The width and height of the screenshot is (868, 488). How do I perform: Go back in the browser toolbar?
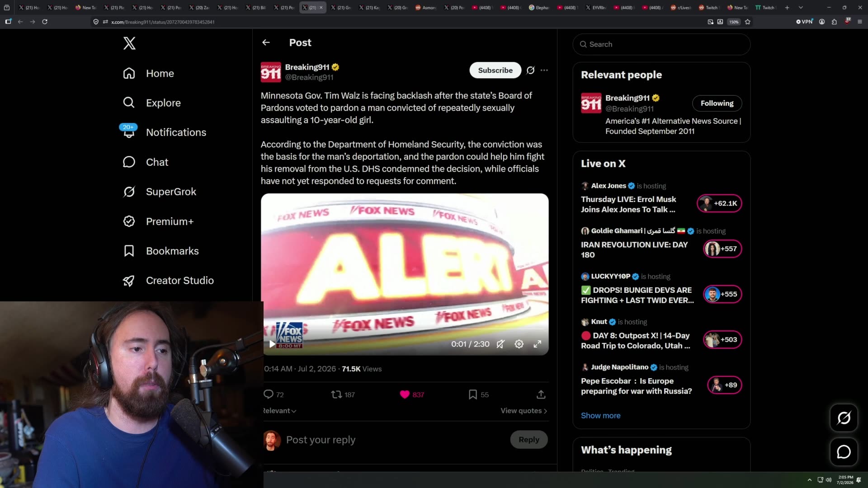click(20, 22)
